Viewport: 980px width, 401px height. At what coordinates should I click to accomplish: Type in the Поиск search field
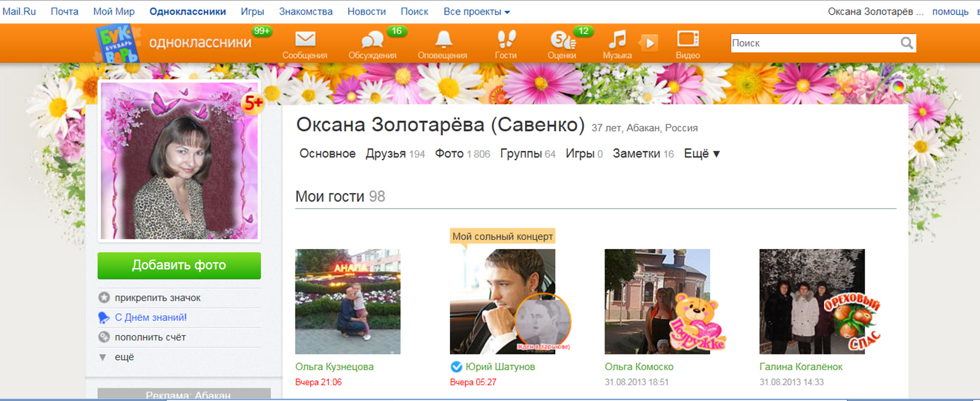point(814,44)
